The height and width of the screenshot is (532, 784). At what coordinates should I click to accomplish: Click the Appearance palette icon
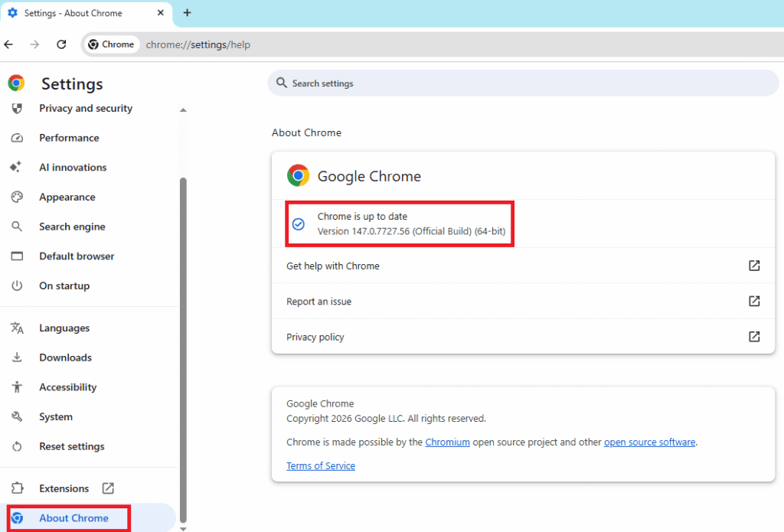pyautogui.click(x=17, y=197)
